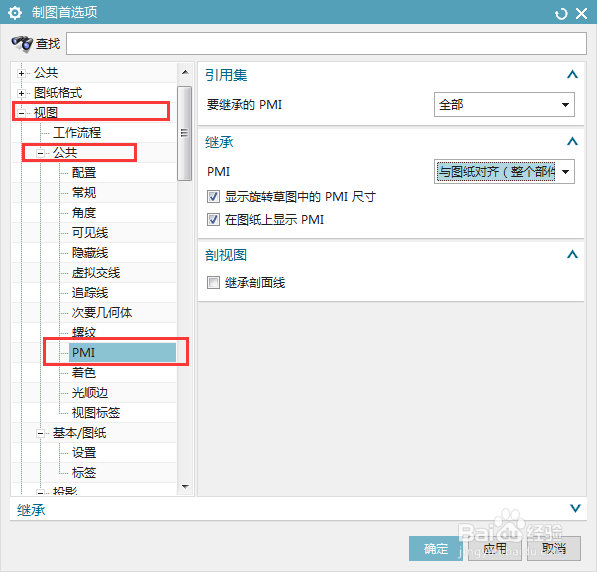The image size is (597, 572).
Task: Select 角度 in the tree
Action: point(84,213)
